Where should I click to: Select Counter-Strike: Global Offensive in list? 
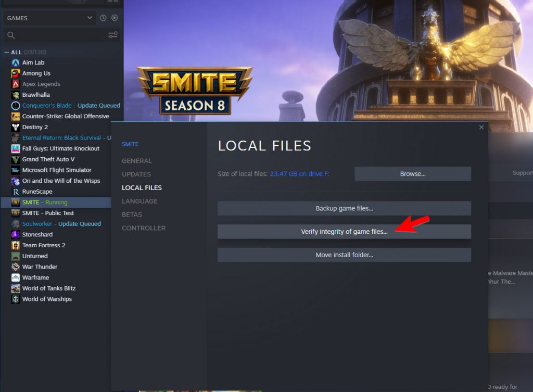pyautogui.click(x=66, y=116)
